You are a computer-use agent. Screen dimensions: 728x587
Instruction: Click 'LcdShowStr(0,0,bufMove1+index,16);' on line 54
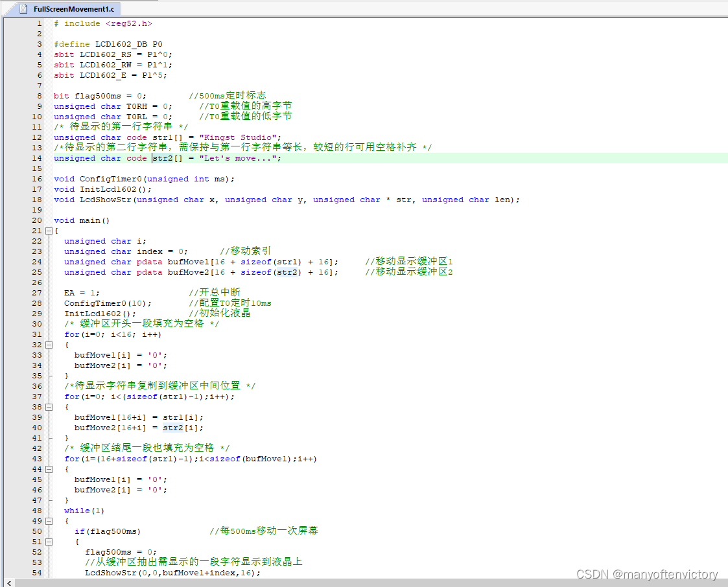(x=172, y=573)
